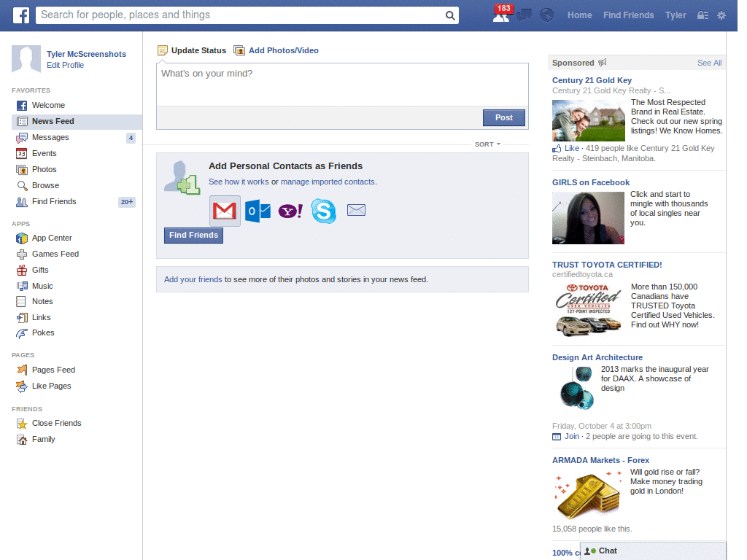This screenshot has width=747, height=560.
Task: Click the gold bars ad image
Action: [x=589, y=494]
